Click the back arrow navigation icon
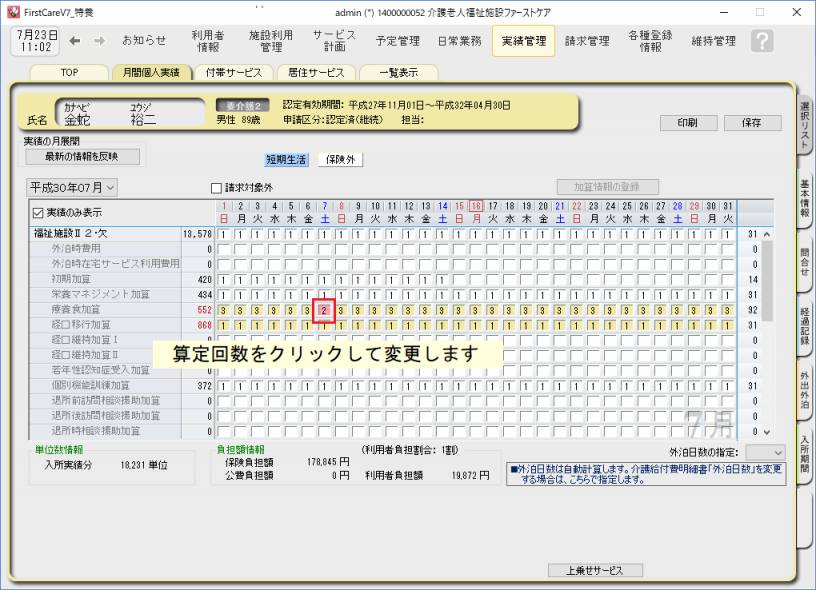Viewport: 816px width, 590px height. [77, 41]
